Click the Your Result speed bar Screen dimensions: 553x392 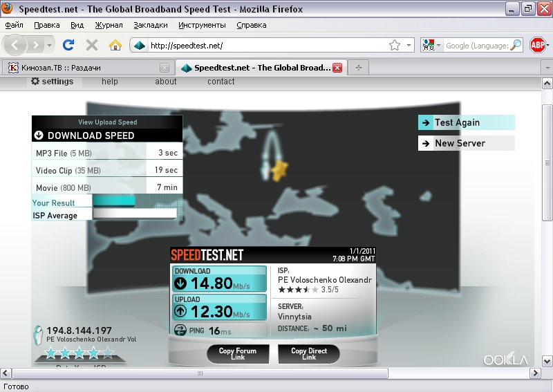[114, 201]
